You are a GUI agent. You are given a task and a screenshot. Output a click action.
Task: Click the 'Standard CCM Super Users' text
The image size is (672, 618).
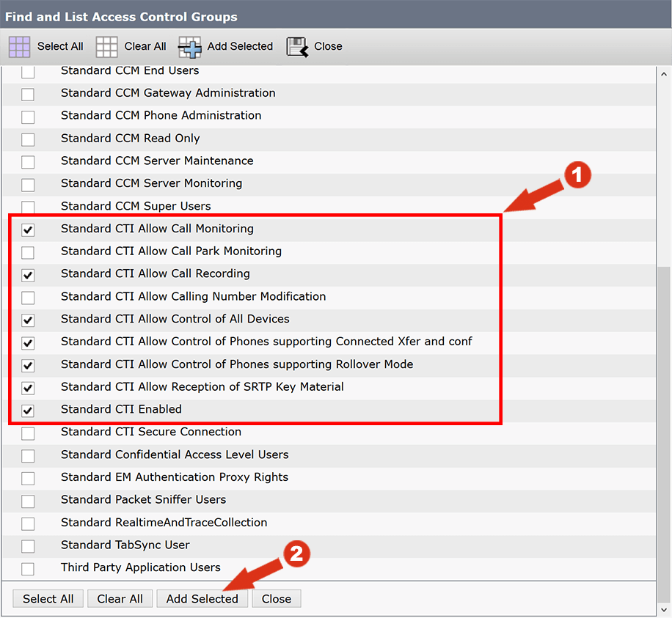point(136,207)
